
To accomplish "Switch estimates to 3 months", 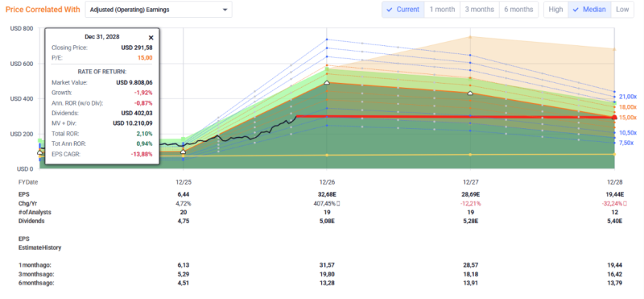I will tap(479, 10).
